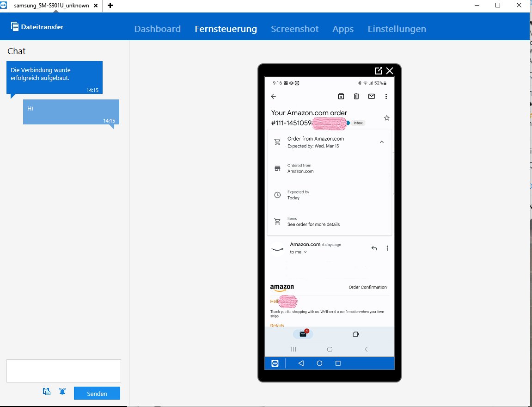
Task: Select the samsung_SM-S901U_unknown session tab
Action: (51, 6)
